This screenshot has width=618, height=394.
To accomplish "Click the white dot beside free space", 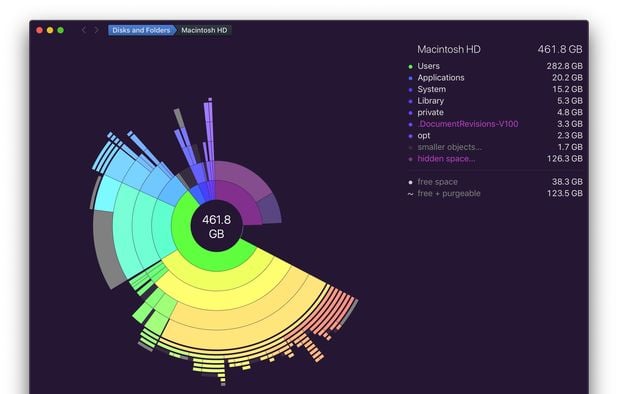I will pos(410,182).
